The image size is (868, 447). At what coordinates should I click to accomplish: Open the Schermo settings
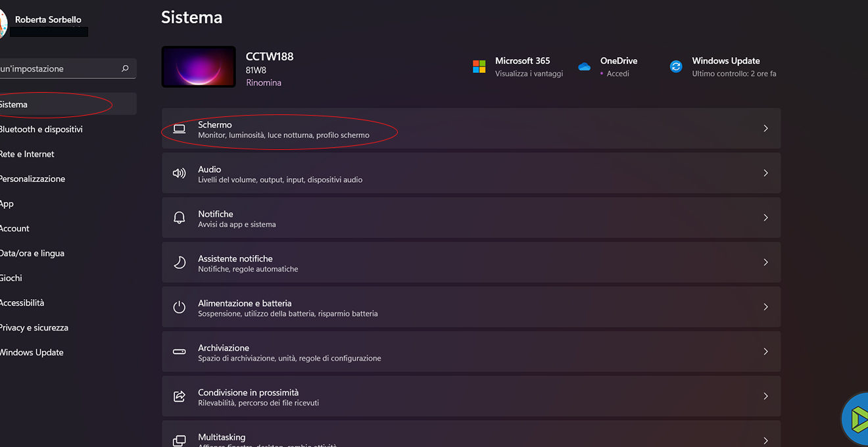pyautogui.click(x=471, y=129)
